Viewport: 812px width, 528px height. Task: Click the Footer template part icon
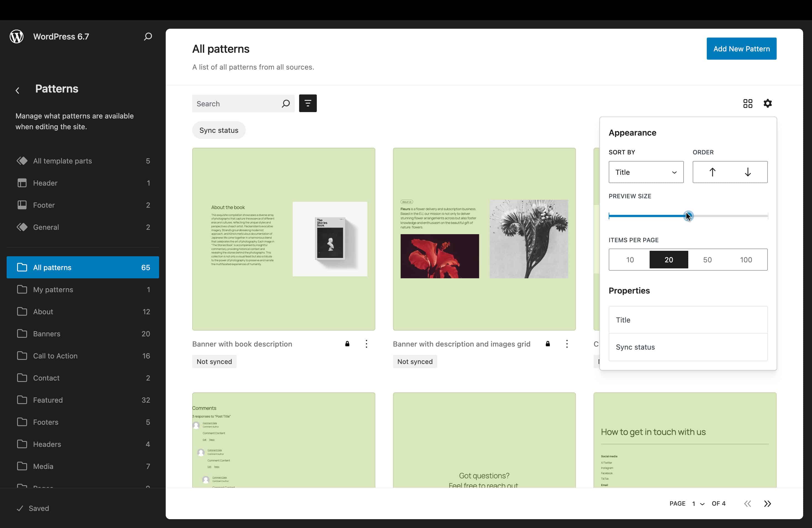[x=22, y=205]
